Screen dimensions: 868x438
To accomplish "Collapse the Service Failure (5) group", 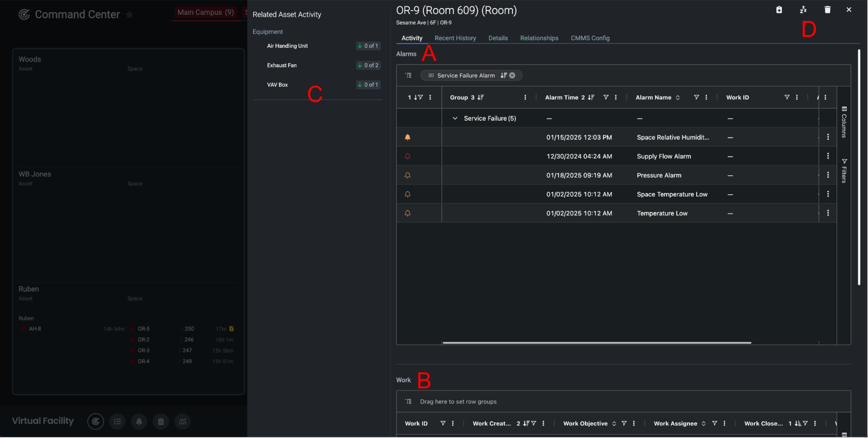I will [x=455, y=118].
